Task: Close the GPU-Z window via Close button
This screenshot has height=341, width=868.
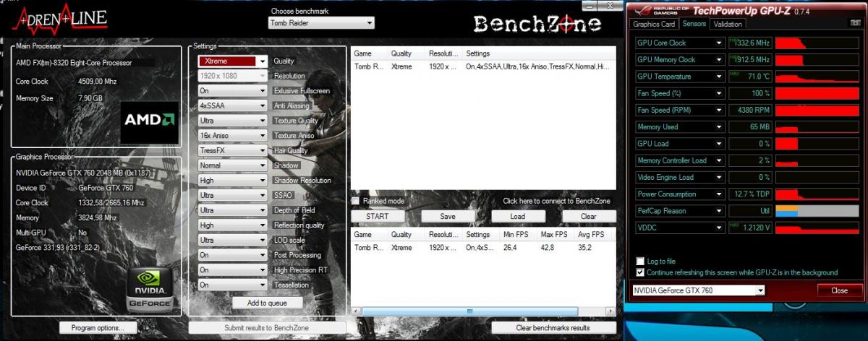Action: click(x=839, y=290)
